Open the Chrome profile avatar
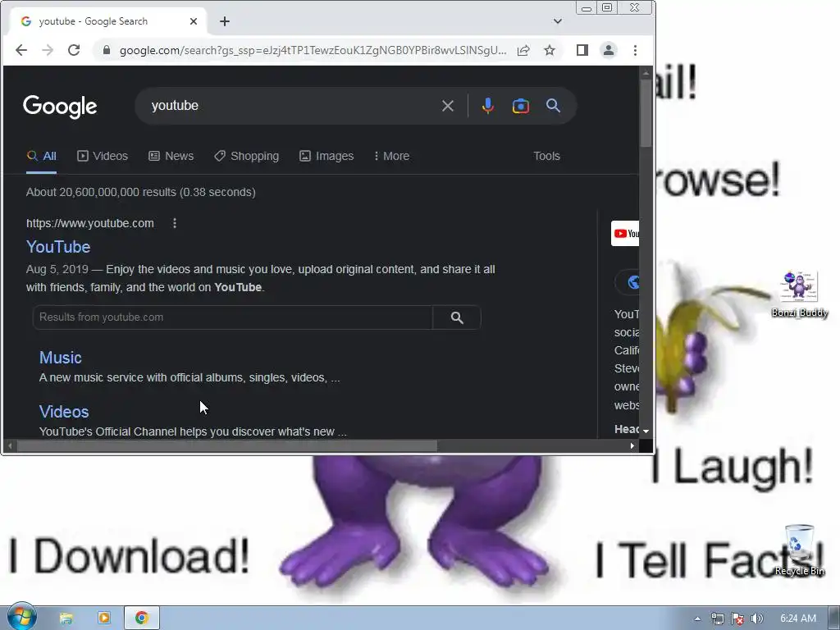The height and width of the screenshot is (630, 840). point(609,50)
